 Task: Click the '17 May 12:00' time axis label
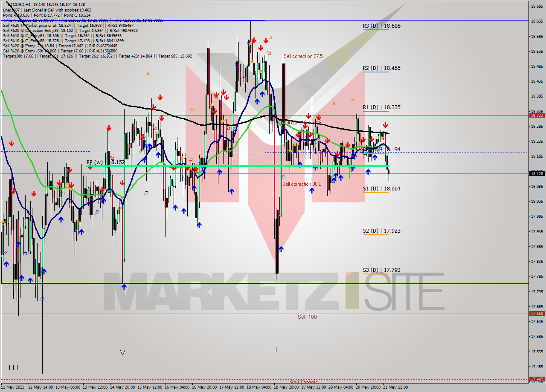coord(232,387)
